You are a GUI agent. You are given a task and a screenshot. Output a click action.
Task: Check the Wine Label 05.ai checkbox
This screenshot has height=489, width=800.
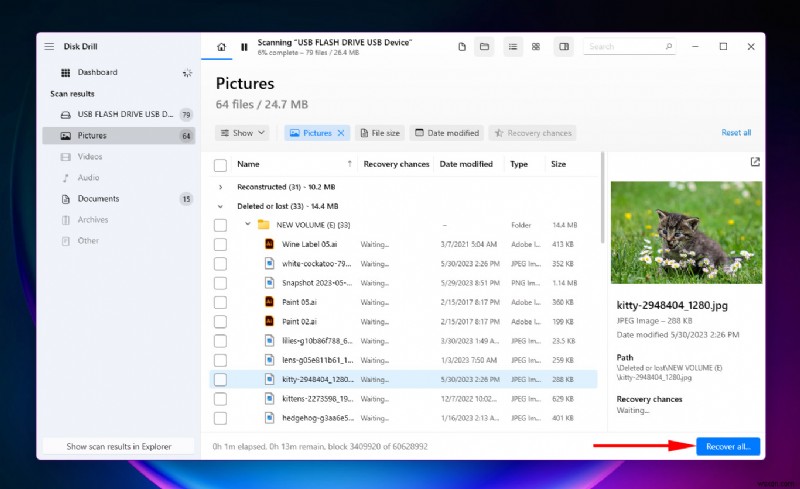coord(220,244)
